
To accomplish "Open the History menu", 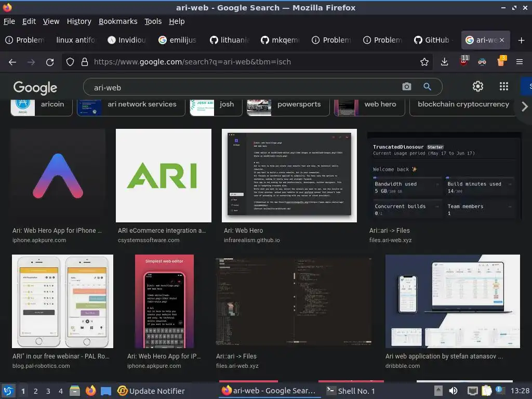I will 79,21.
